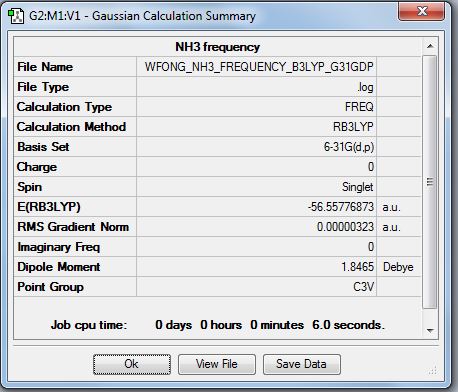The height and width of the screenshot is (392, 458).
Task: Click the Imaginary Freq label
Action: coord(59,247)
